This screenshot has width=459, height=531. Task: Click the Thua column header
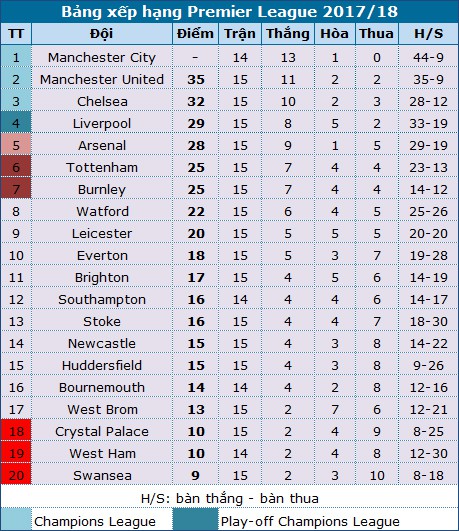coord(377,34)
